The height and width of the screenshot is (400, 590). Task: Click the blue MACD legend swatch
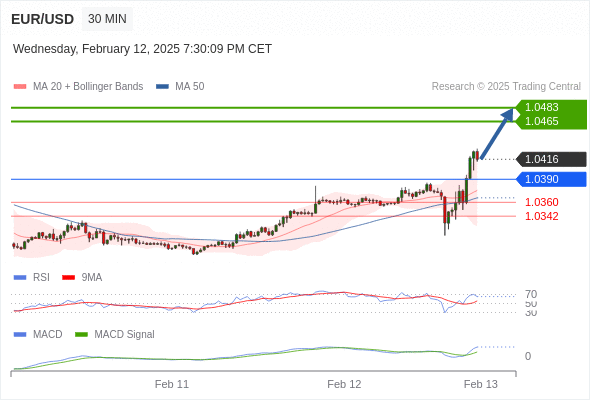[20, 335]
